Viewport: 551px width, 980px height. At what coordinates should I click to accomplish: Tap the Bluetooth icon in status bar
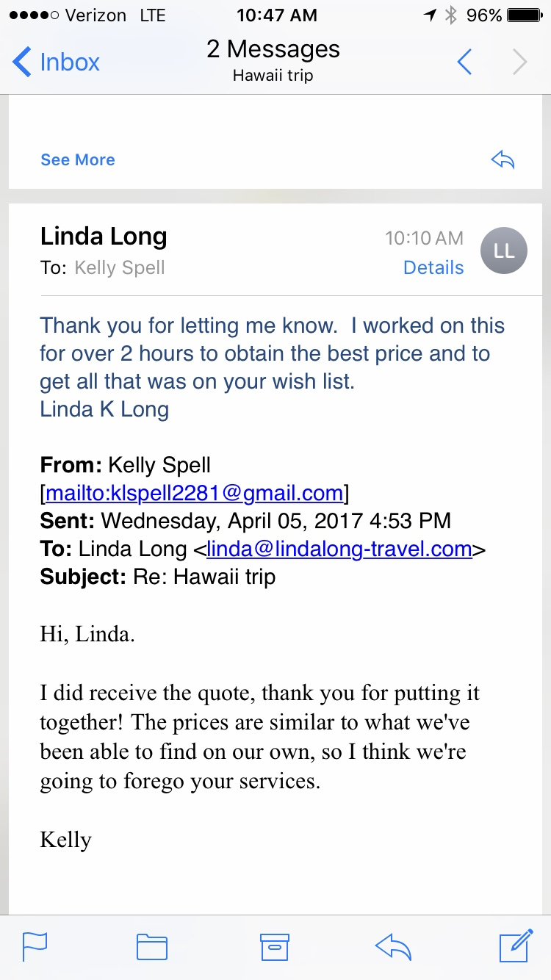[x=452, y=15]
